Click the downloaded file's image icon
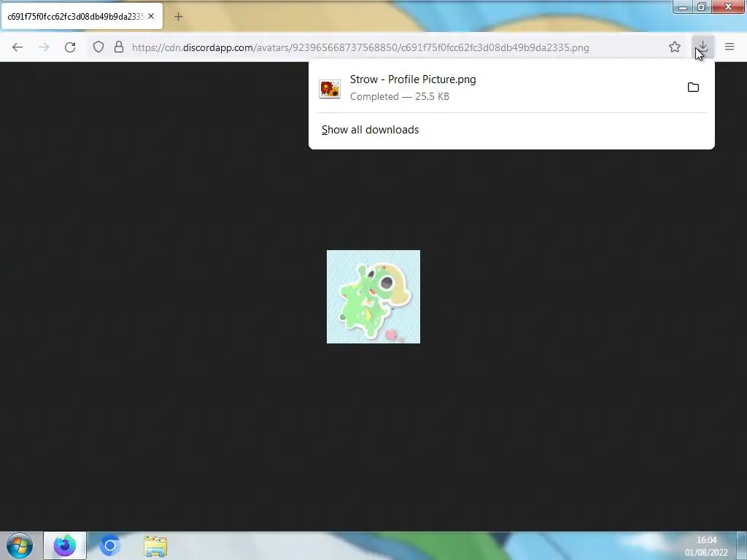Image resolution: width=747 pixels, height=560 pixels. coord(330,89)
